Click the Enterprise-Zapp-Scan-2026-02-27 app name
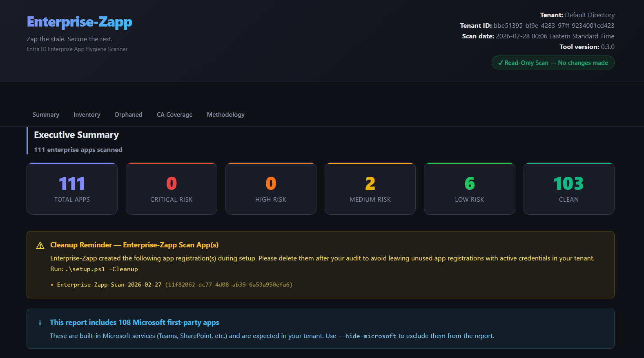 click(109, 285)
